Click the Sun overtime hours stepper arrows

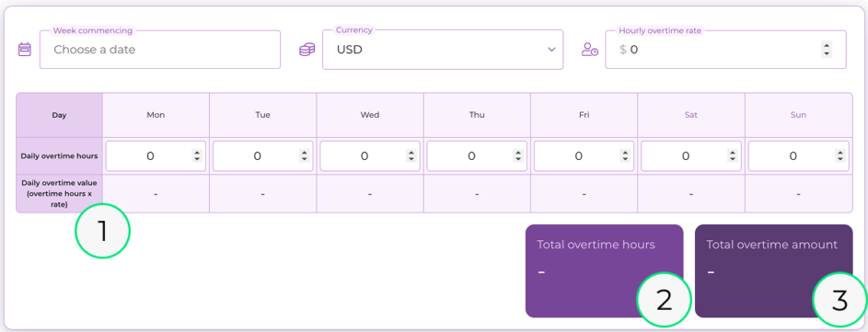coord(839,156)
